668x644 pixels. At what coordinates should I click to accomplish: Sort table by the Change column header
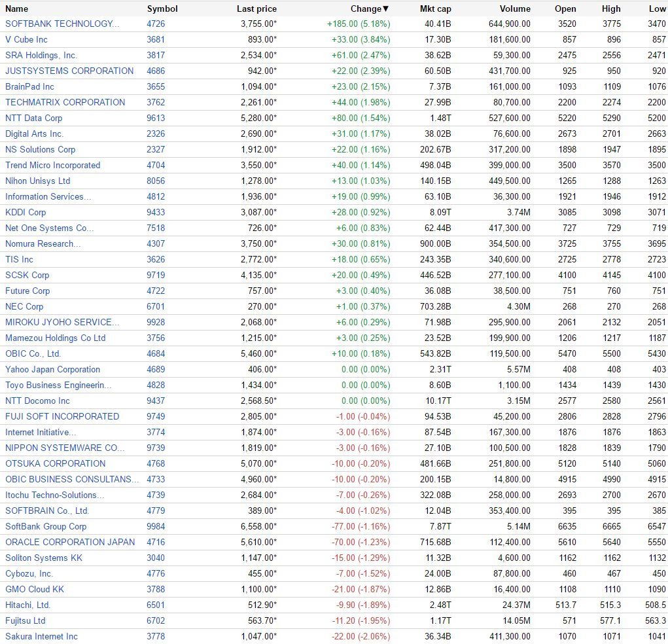[x=370, y=9]
